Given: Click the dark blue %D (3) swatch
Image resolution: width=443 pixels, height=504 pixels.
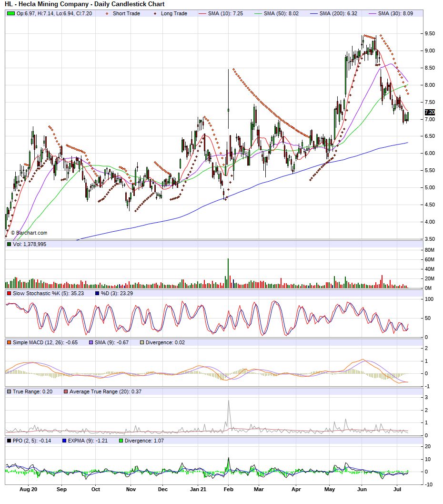Looking at the screenshot, I should (x=97, y=293).
